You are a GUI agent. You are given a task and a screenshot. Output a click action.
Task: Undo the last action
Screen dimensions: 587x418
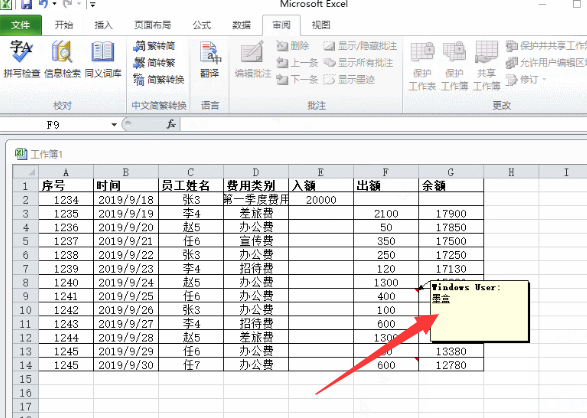[44, 4]
